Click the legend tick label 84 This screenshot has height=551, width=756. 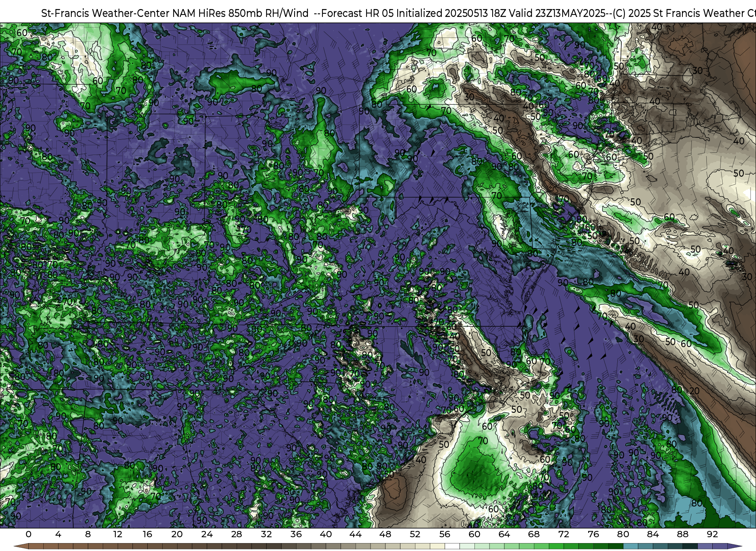click(x=653, y=534)
